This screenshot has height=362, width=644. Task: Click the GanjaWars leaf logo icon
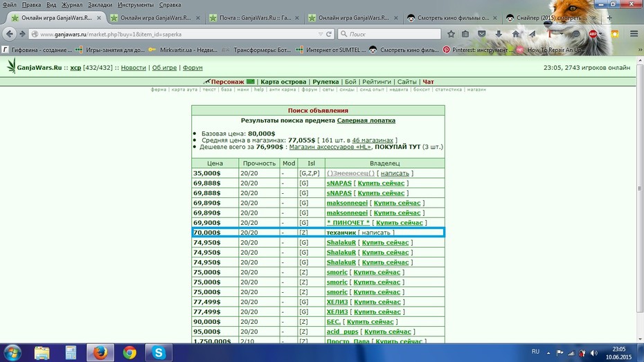(x=12, y=66)
